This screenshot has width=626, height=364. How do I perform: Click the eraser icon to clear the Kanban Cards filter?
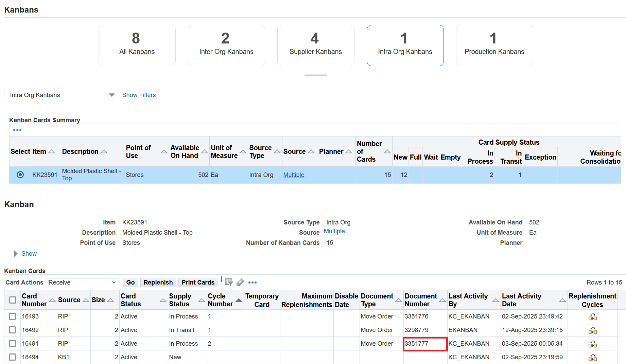pos(241,282)
